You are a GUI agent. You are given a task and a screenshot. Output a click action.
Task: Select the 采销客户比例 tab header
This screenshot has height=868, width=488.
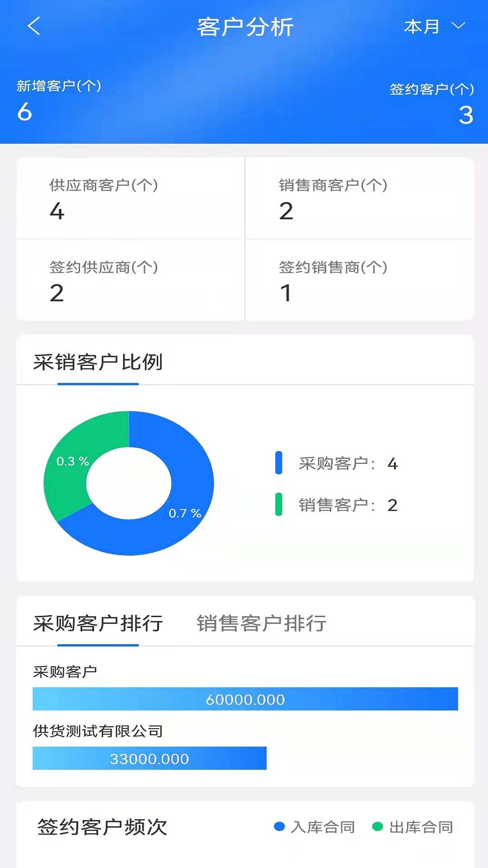(98, 363)
